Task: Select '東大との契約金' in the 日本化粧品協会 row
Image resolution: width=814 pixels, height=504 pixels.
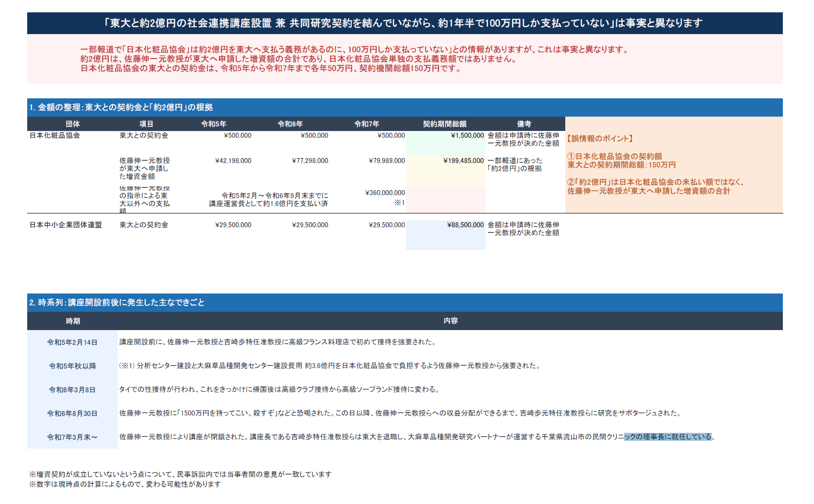Action: point(144,135)
